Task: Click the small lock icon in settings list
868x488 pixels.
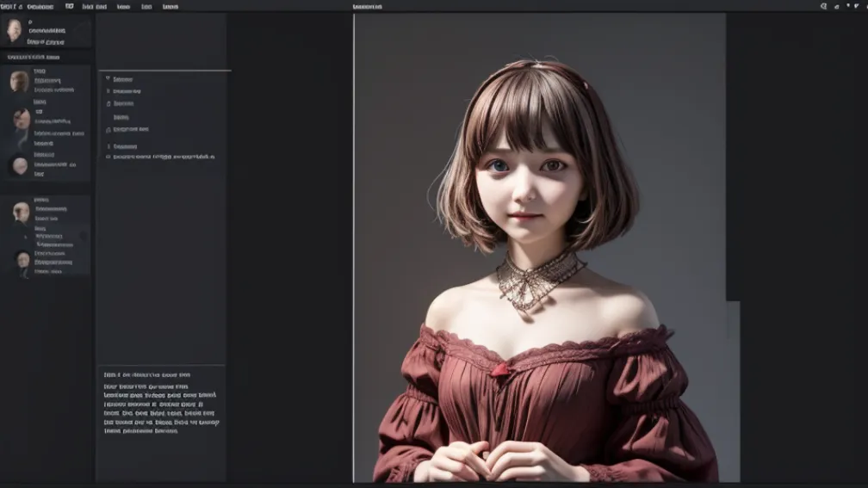Action: pos(108,103)
